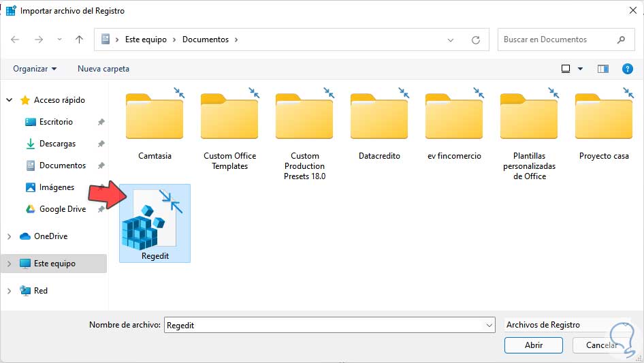The height and width of the screenshot is (363, 644).
Task: Open the Archivos de Registro file type selector
Action: point(566,325)
